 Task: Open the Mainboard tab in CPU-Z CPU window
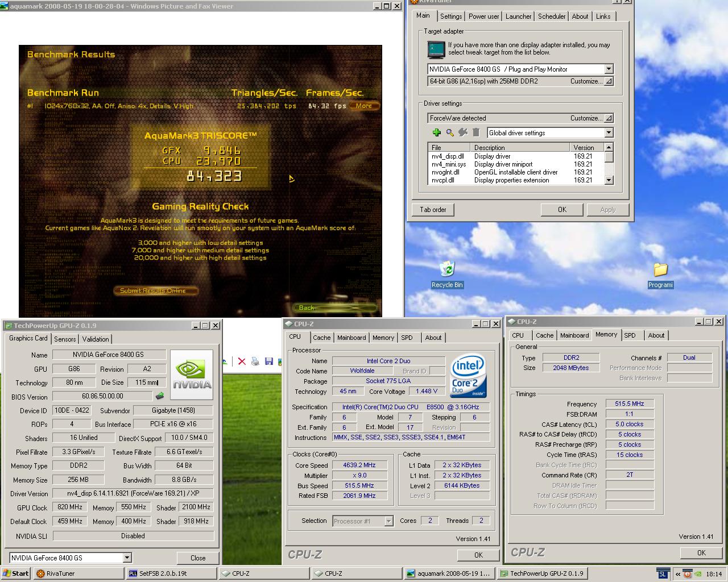(x=351, y=338)
